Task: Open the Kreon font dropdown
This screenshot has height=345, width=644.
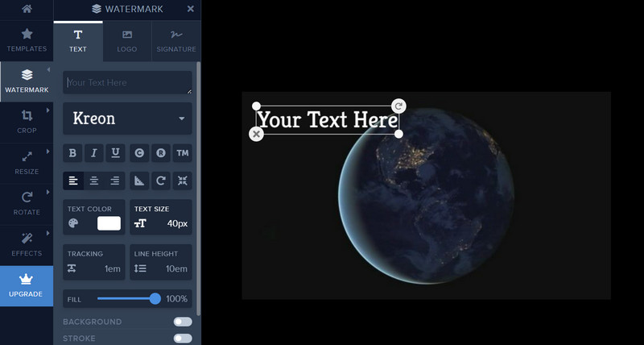Action: click(127, 118)
